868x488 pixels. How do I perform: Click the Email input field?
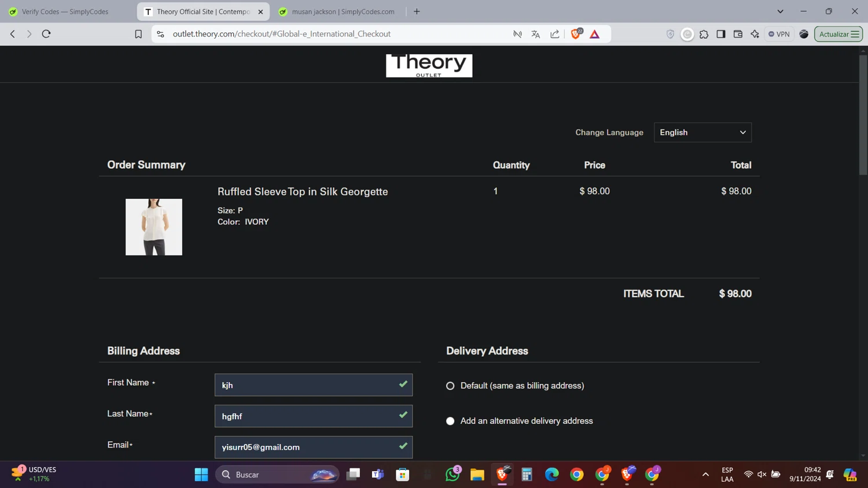click(x=314, y=447)
